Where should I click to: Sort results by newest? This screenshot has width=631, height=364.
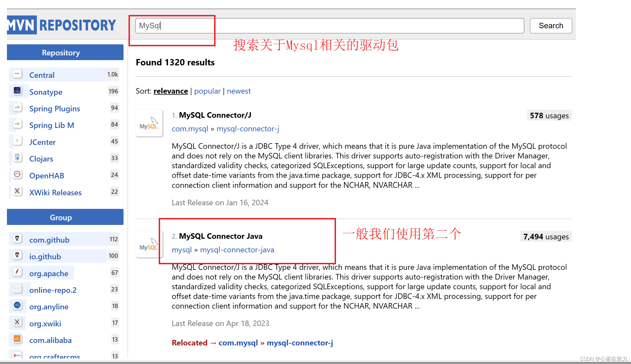[x=238, y=91]
